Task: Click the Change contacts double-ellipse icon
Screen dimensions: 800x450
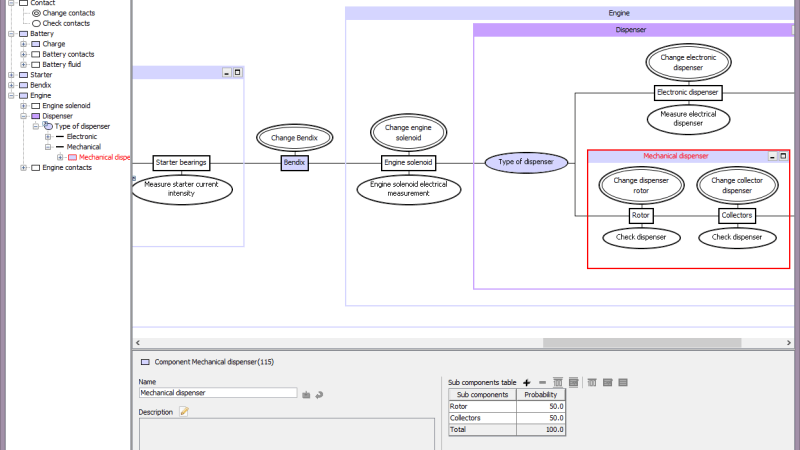Action: [x=36, y=13]
